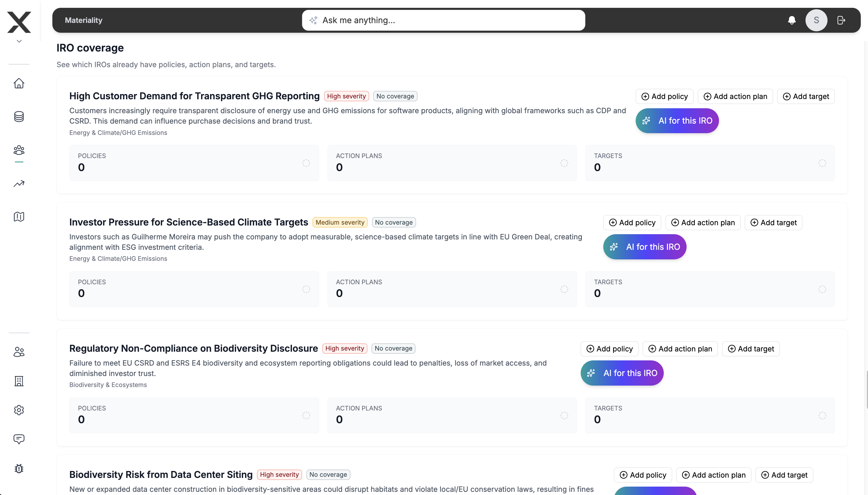This screenshot has height=495, width=868.
Task: Open the settings gear sidebar icon
Action: [x=19, y=410]
